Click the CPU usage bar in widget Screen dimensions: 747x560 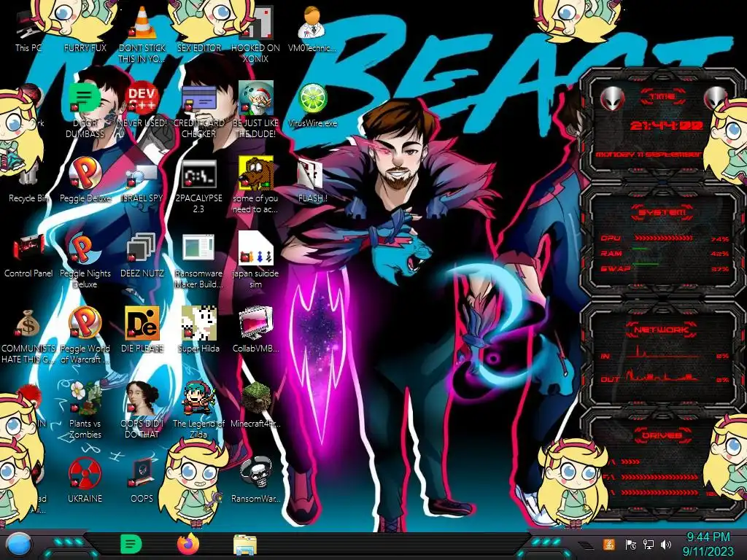663,238
